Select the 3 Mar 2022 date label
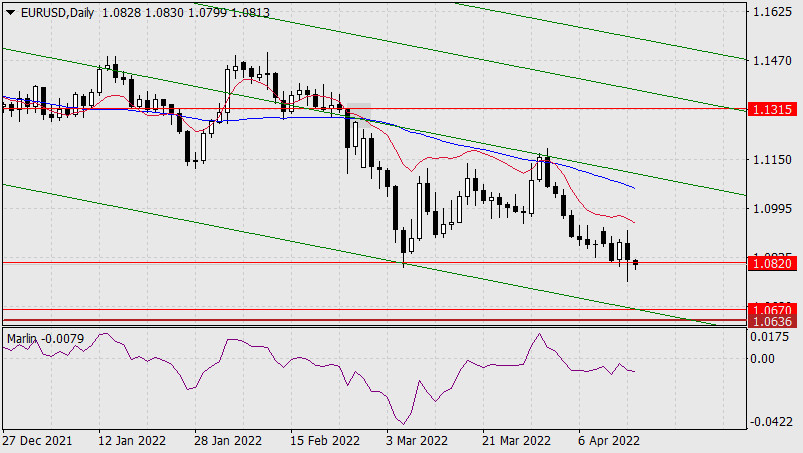The width and height of the screenshot is (803, 453). pos(417,441)
